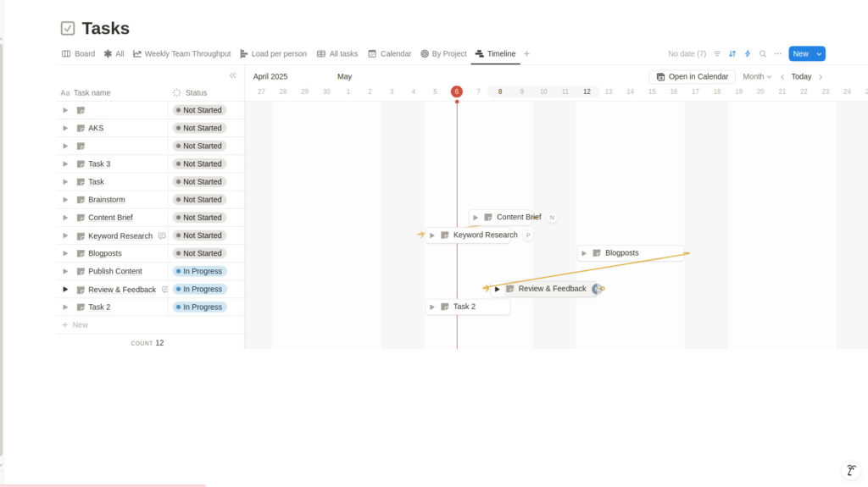This screenshot has height=487, width=868.
Task: Click the page icon of the Brainstorm row
Action: (81, 200)
